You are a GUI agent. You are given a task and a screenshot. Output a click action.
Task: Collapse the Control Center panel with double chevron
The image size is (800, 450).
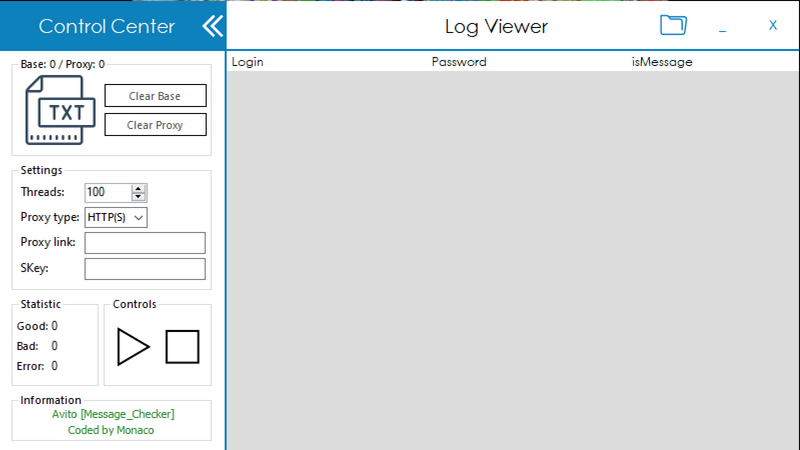coord(213,26)
